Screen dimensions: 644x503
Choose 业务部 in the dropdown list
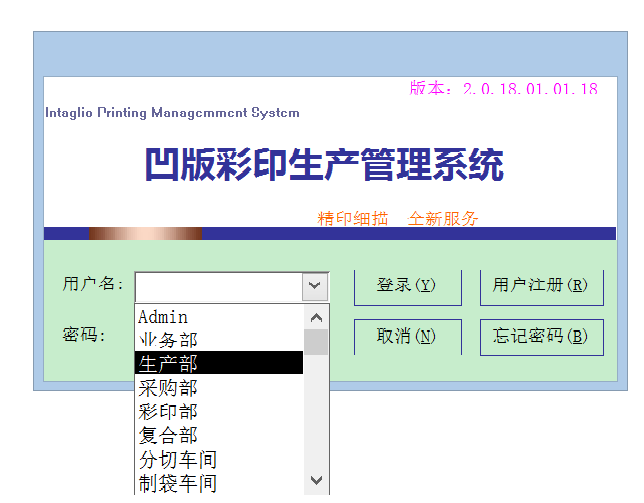click(219, 340)
